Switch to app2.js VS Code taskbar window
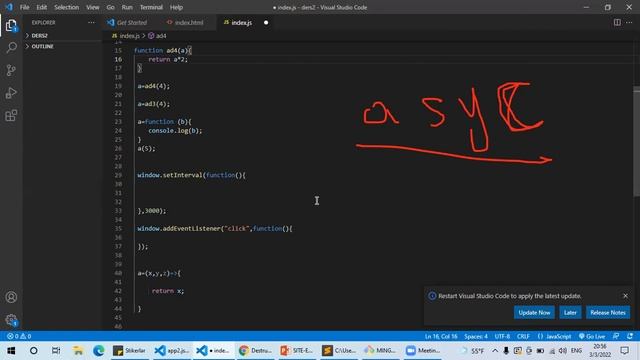 pyautogui.click(x=171, y=351)
